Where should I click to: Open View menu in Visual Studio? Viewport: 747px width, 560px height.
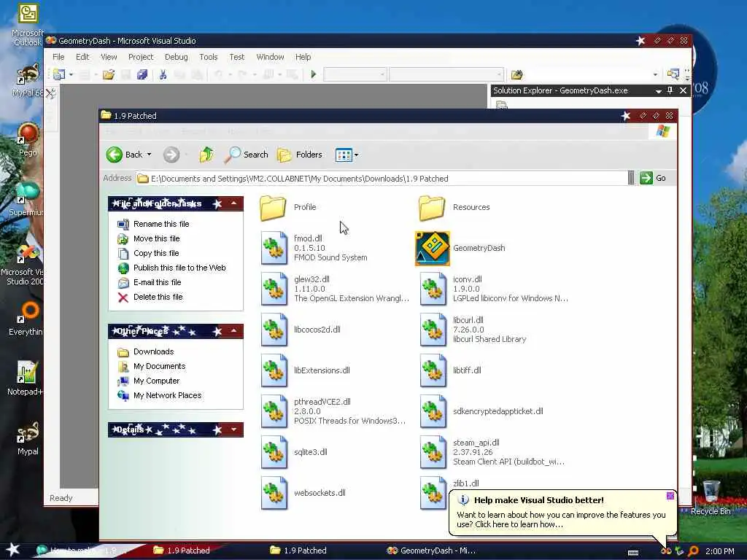click(109, 57)
